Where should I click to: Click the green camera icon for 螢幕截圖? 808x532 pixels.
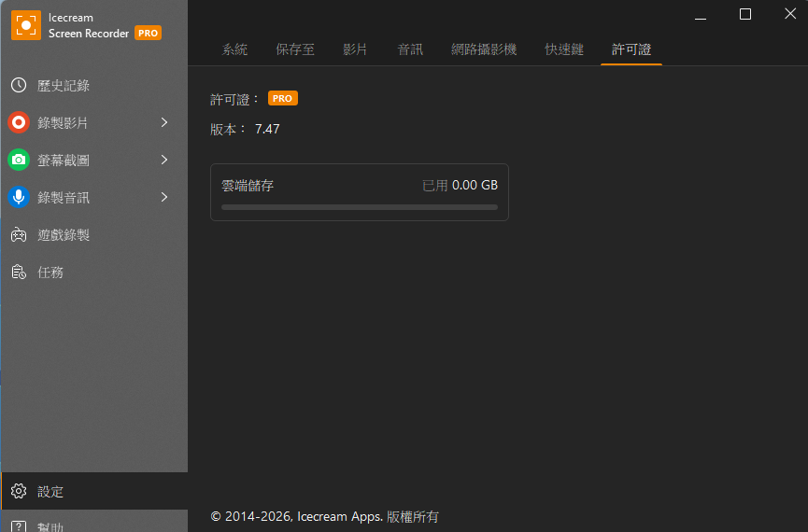(x=19, y=160)
